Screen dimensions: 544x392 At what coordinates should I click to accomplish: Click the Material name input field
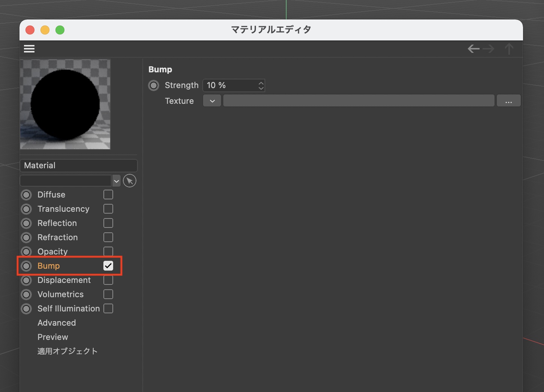coord(78,166)
